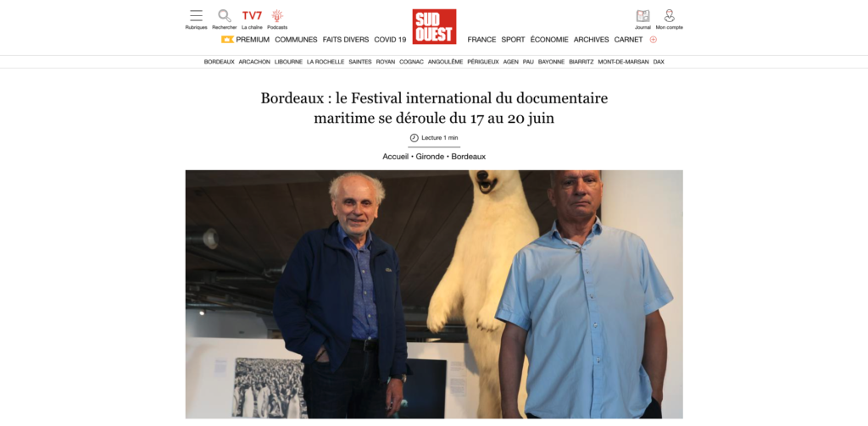Viewport: 868px width, 426px height.
Task: Open the Mont-de-Marsan city link
Action: (x=623, y=62)
